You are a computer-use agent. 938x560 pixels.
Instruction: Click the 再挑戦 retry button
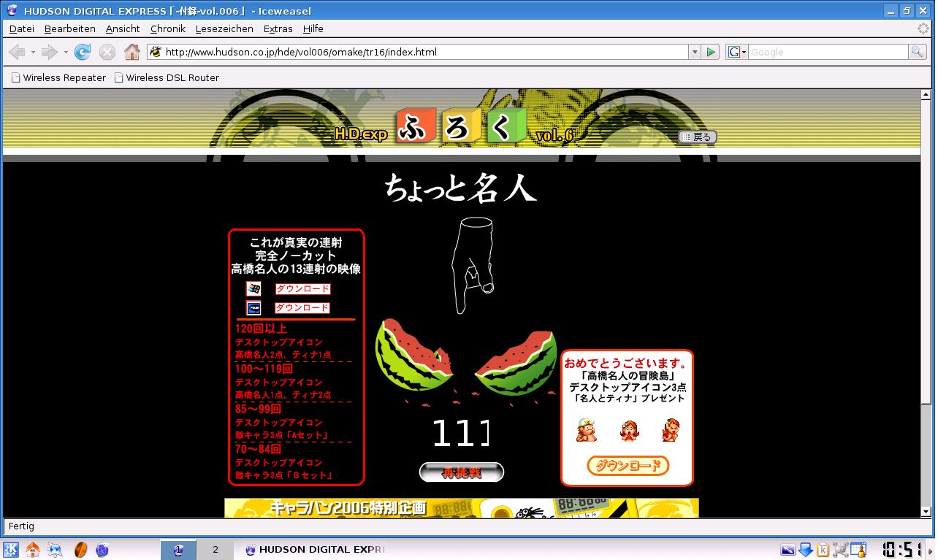click(462, 472)
